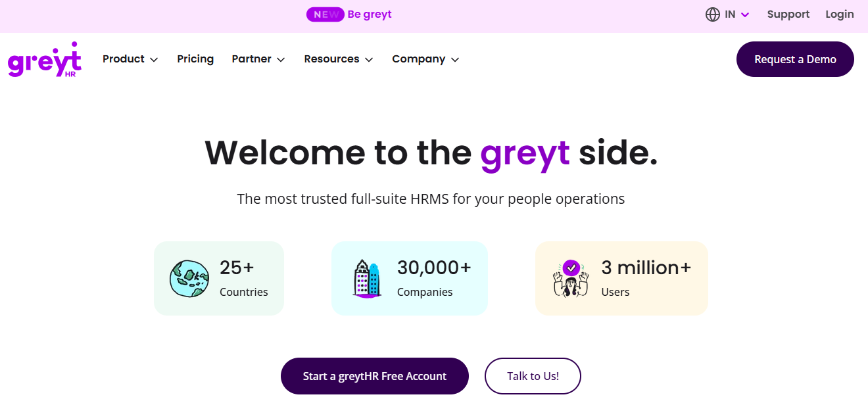868x403 pixels.
Task: Open the Product dropdown menu
Action: (130, 59)
